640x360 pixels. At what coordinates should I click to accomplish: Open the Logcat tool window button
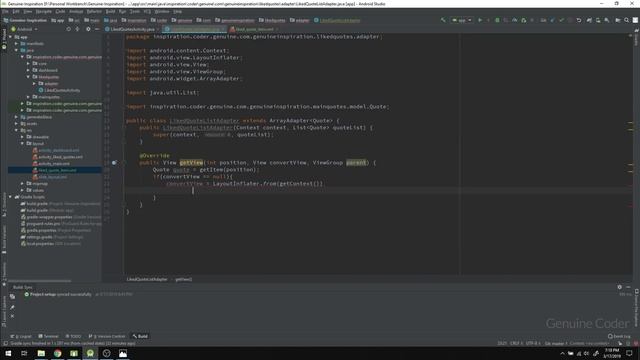coord(21,336)
